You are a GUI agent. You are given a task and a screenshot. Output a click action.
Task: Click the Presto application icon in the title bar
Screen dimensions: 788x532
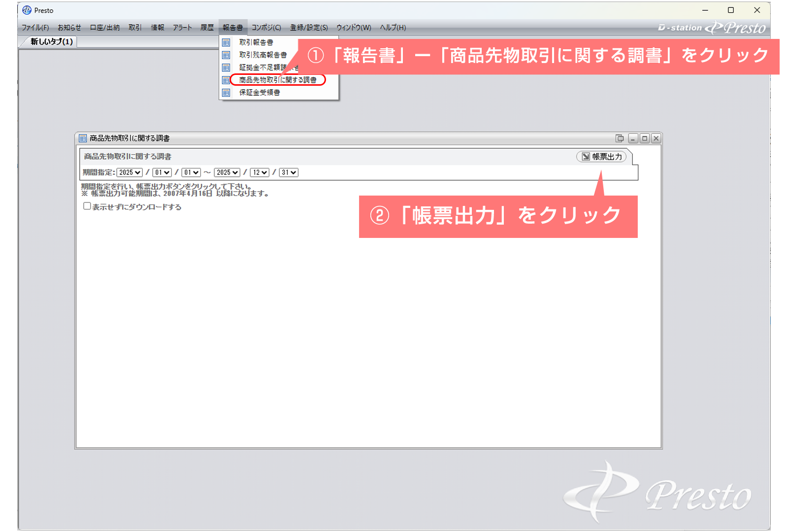[x=27, y=10]
